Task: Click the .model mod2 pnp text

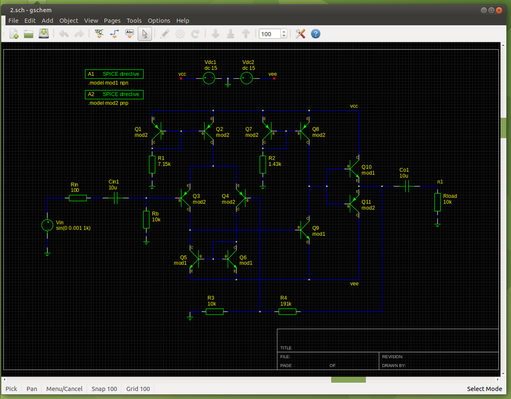Action: (108, 103)
